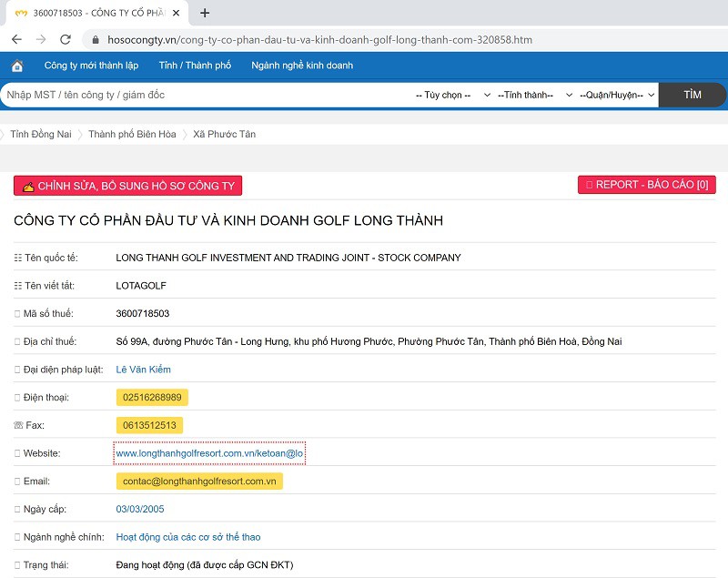Viewport: 728px width, 578px height.
Task: Open the longthanhgolfresort website link
Action: (209, 453)
